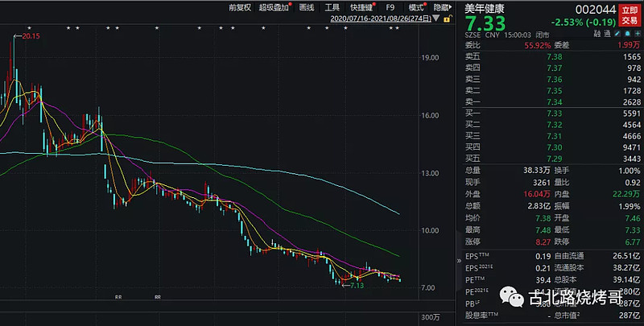Click the pencil edit icon under stock change
This screenshot has height=326, width=644.
tap(616, 35)
